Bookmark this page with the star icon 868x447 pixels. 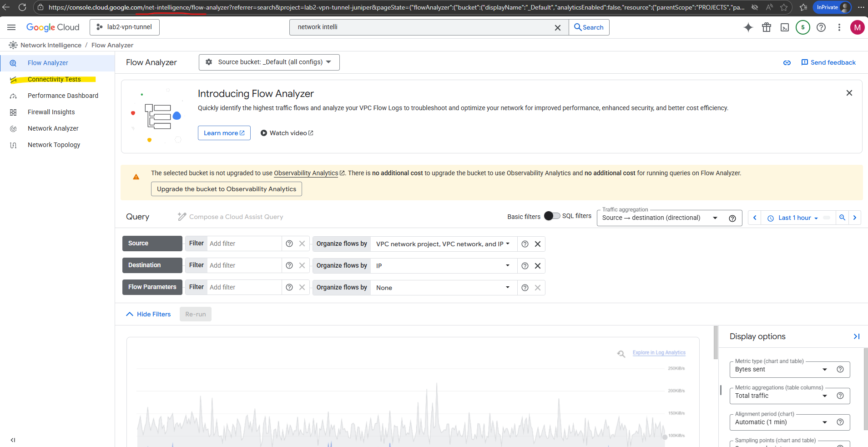(784, 7)
